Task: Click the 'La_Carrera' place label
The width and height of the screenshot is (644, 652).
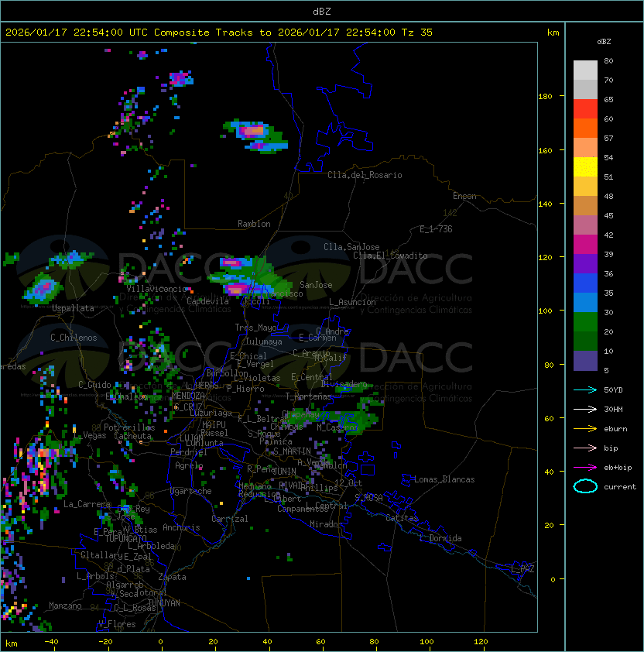Action: tap(87, 504)
